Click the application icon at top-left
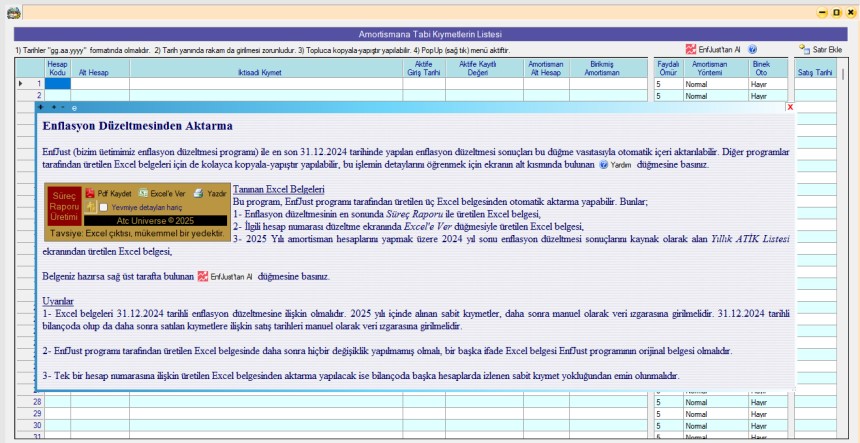The width and height of the screenshot is (860, 443). point(11,12)
